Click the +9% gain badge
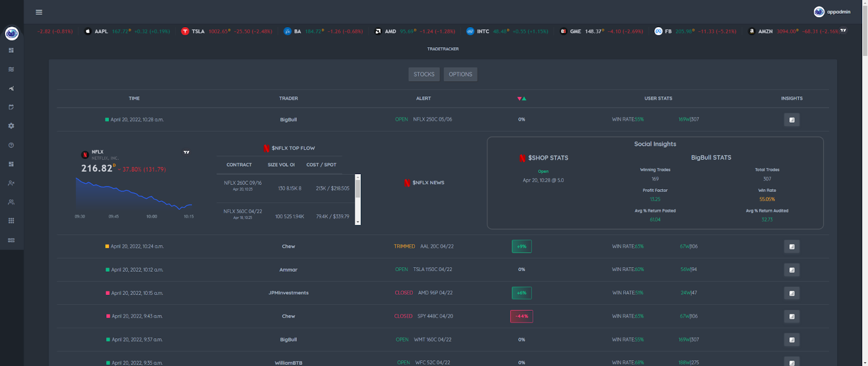 [521, 247]
